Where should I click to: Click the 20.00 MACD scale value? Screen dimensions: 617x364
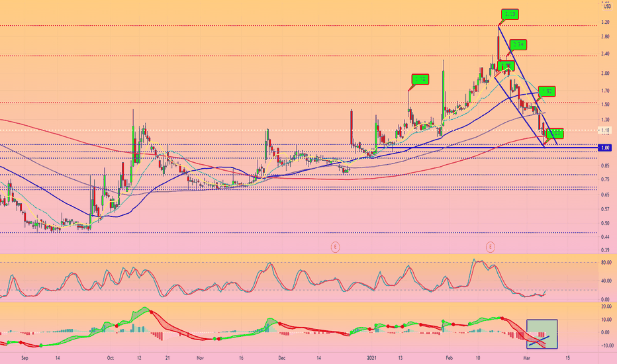(606, 306)
